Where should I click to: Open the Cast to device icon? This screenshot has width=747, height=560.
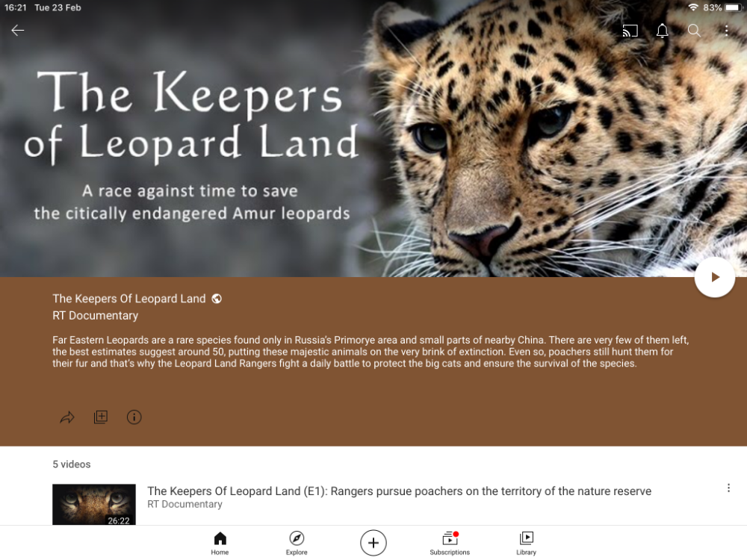point(630,31)
